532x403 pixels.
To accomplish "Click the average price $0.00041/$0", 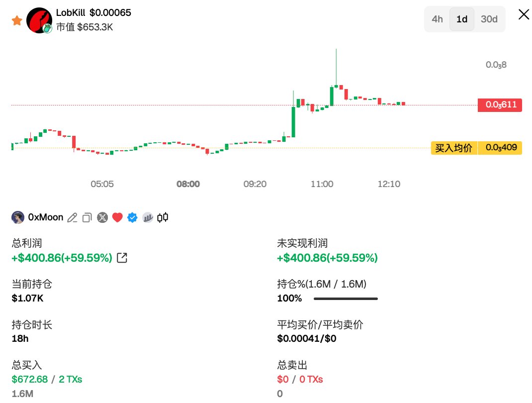I will (307, 338).
